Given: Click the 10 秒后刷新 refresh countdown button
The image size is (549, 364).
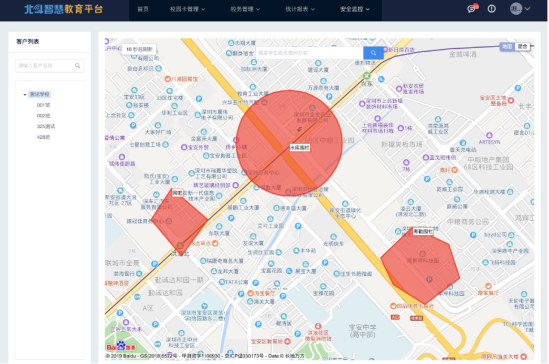Looking at the screenshot, I should click(139, 49).
